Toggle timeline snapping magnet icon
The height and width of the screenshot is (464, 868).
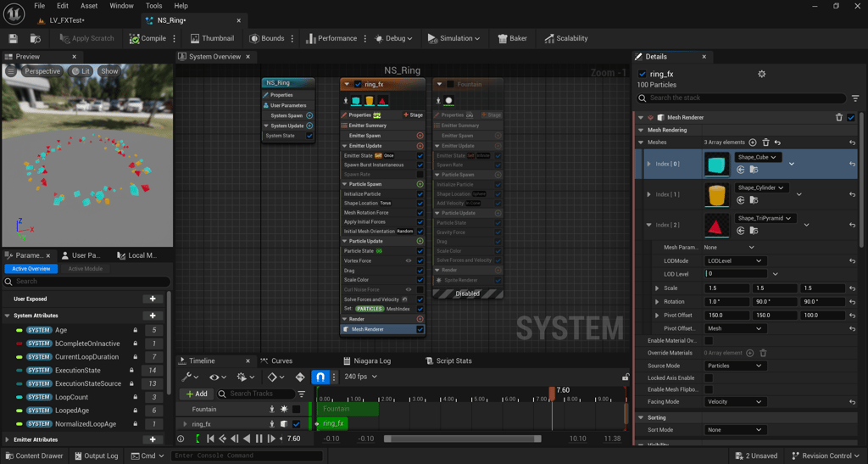pos(320,377)
